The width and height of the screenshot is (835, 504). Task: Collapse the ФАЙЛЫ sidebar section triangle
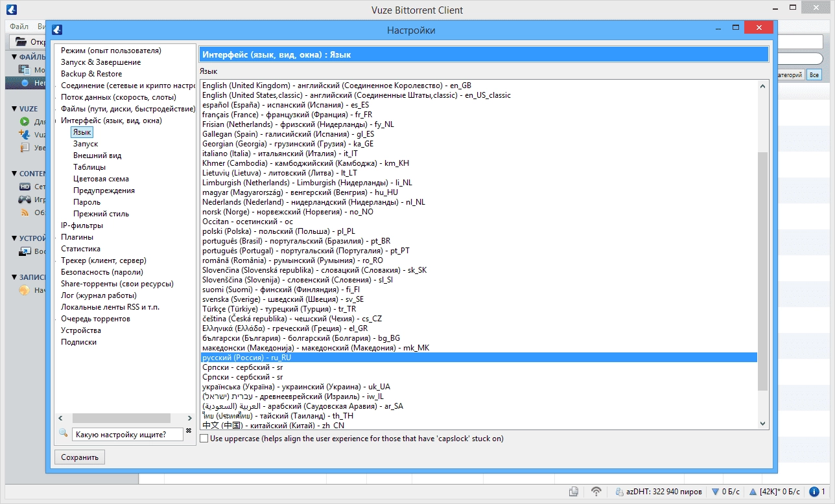(x=14, y=57)
